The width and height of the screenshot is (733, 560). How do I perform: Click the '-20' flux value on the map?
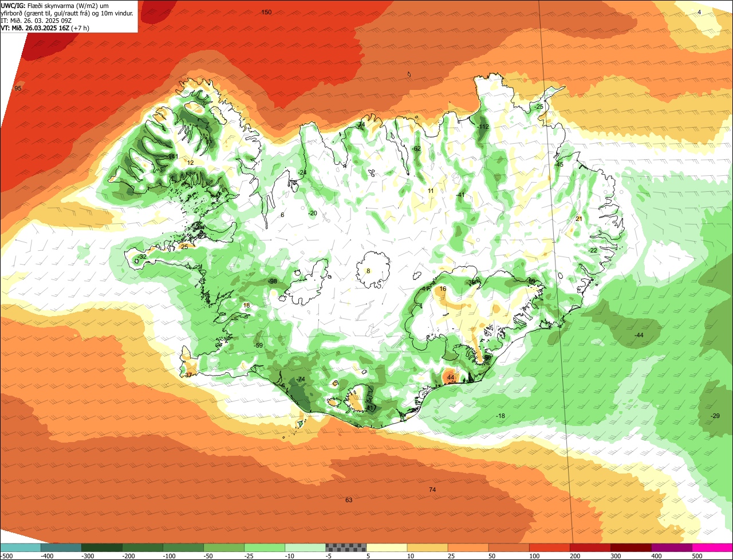[313, 213]
